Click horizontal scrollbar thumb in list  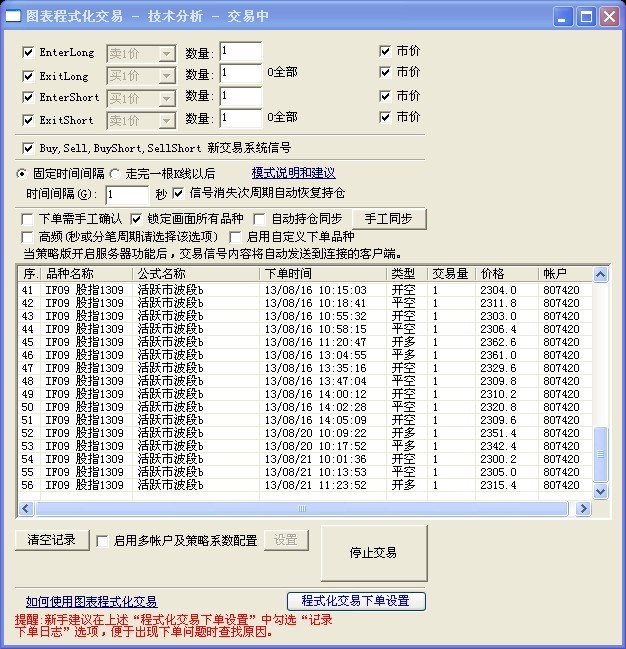[x=302, y=508]
